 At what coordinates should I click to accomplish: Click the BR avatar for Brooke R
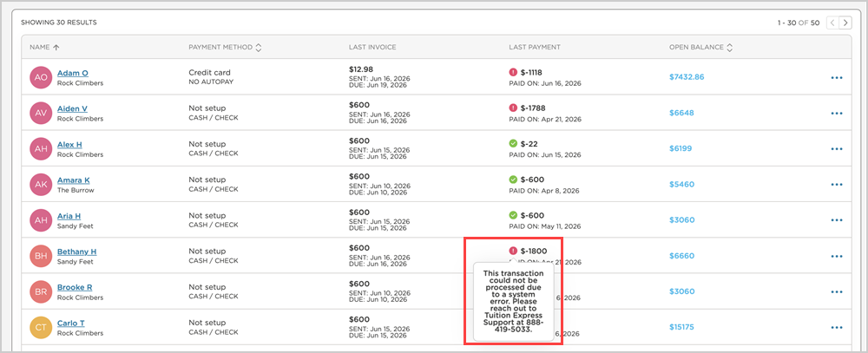(x=41, y=291)
